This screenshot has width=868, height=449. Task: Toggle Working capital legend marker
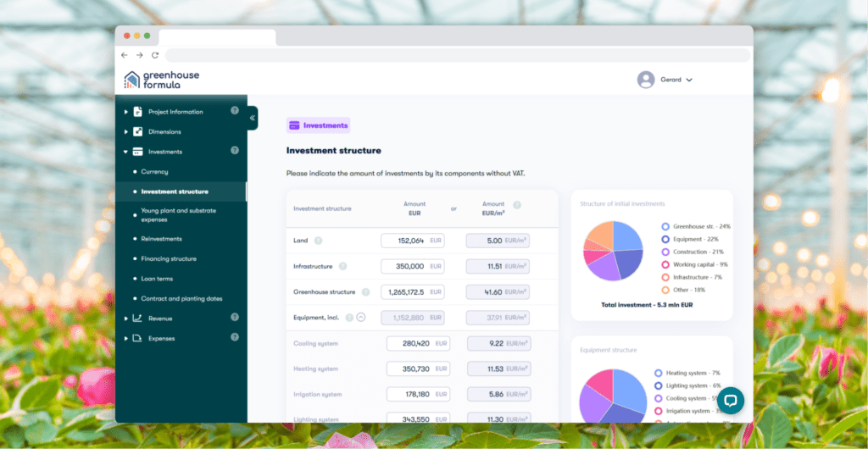coord(665,264)
